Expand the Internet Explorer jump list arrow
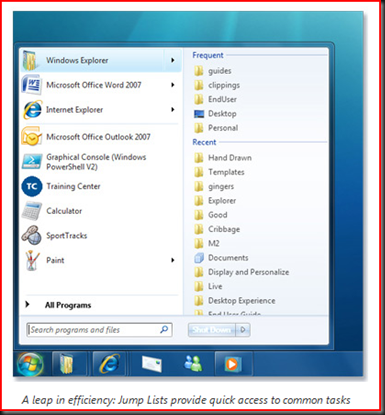385x415 pixels. point(173,110)
